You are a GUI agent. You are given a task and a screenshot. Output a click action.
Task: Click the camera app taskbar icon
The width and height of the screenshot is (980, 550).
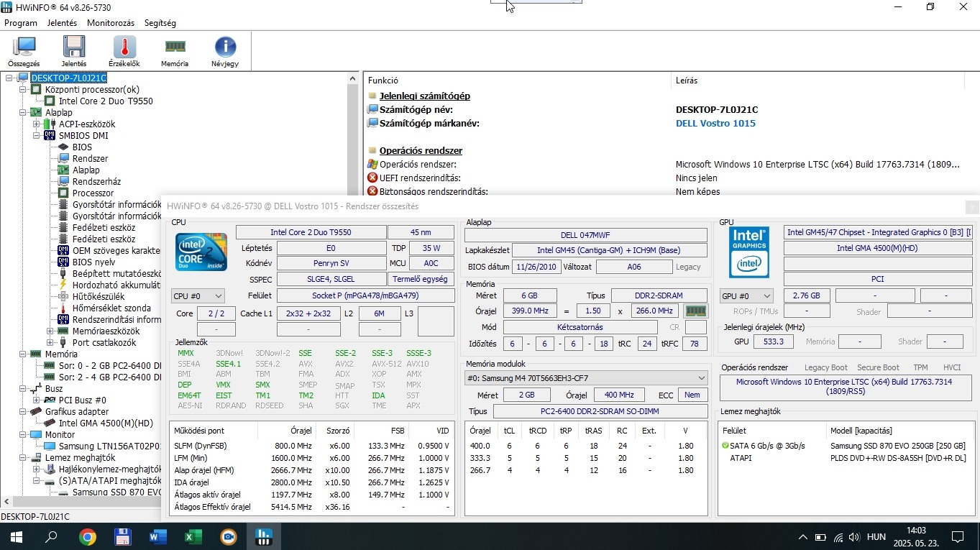tap(228, 537)
